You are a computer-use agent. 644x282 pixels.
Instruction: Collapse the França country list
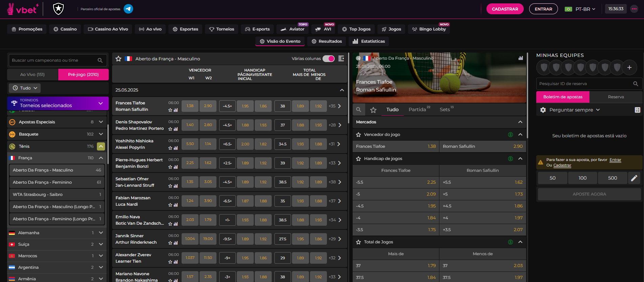pyautogui.click(x=101, y=158)
